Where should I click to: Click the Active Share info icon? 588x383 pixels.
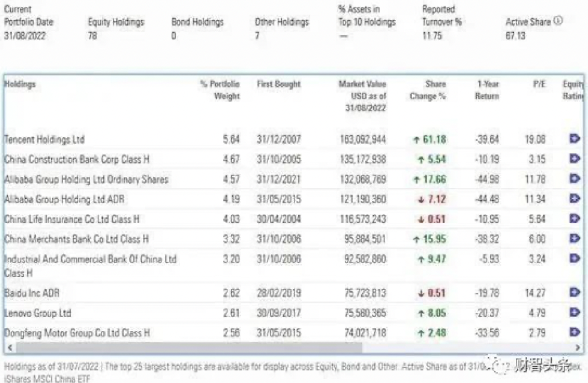coord(558,20)
